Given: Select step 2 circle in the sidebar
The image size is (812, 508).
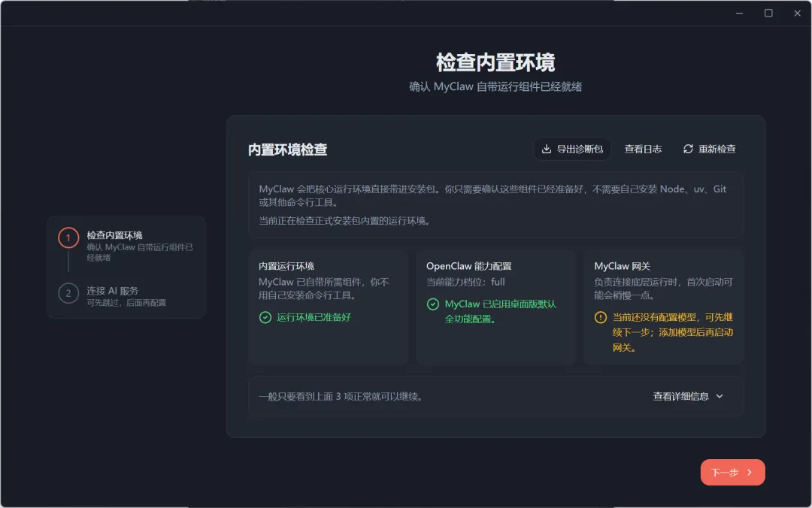Looking at the screenshot, I should click(68, 293).
